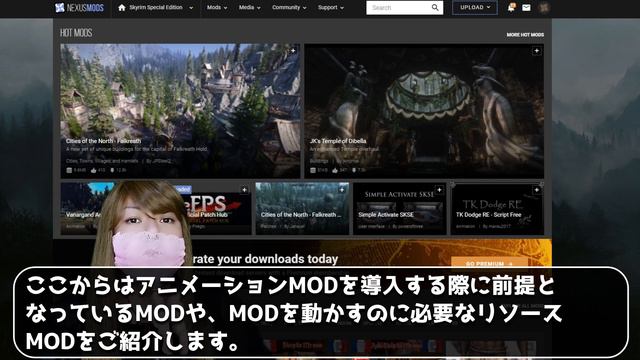This screenshot has height=360, width=640.
Task: Click plus icon on JK's Temple of Dibella card
Action: coord(536,51)
